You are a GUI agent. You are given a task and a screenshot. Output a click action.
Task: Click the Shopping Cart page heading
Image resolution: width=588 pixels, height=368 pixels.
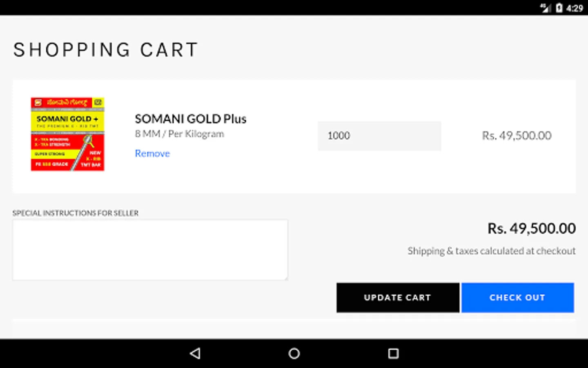click(x=106, y=50)
